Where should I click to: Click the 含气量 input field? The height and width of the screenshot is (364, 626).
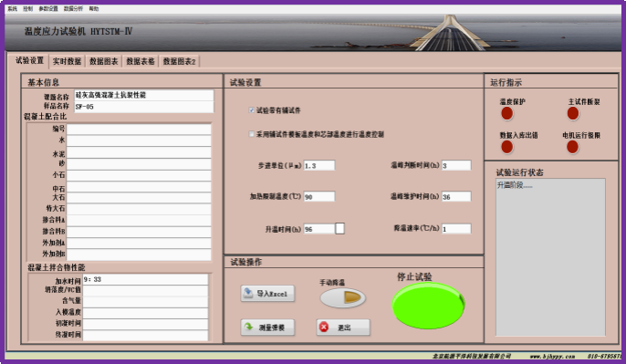(x=145, y=302)
